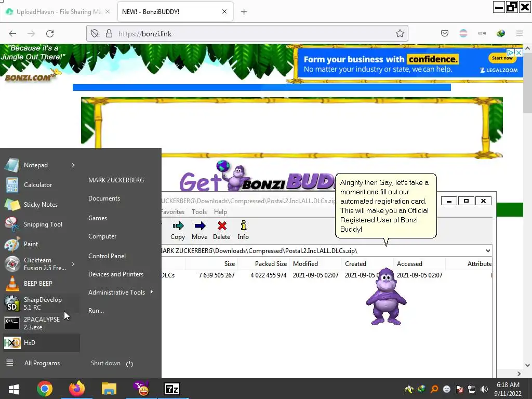The width and height of the screenshot is (532, 399).
Task: Open the MARK ZUCKERBERG user folder
Action: coord(116,180)
